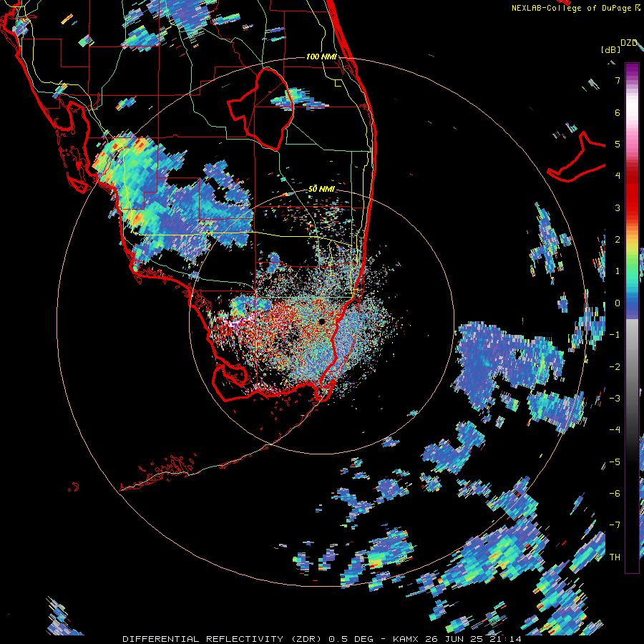644x644 pixels.
Task: Click the 6 value on color scale
Action: click(x=618, y=112)
